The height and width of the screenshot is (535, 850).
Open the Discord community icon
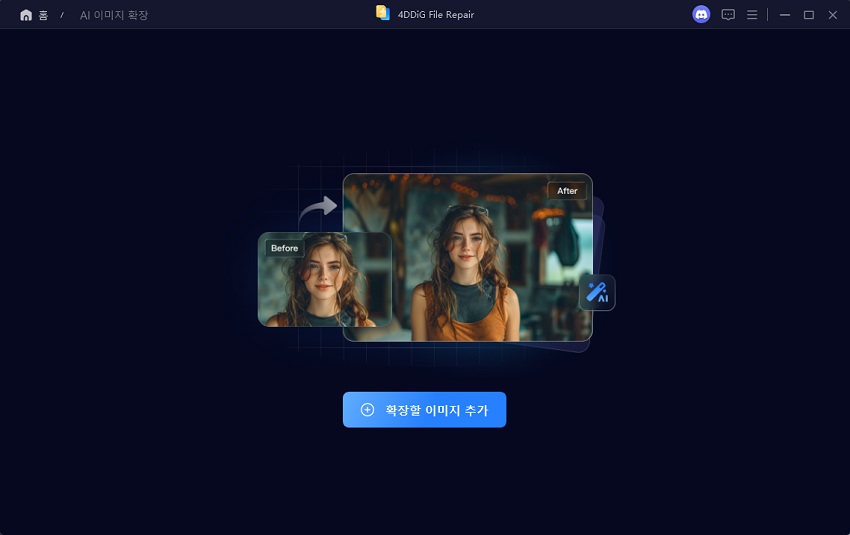(x=701, y=15)
